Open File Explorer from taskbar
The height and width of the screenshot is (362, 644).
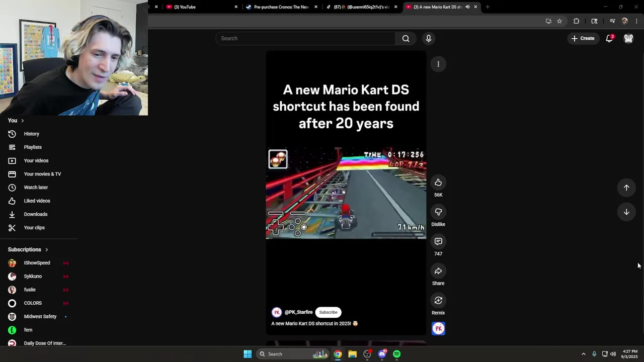click(x=352, y=354)
